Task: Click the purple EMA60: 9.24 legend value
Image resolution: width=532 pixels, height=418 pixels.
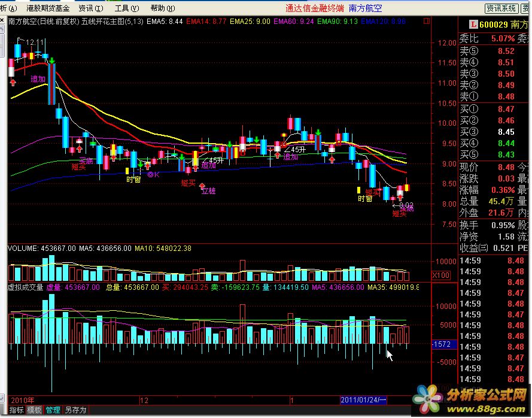Action: (293, 22)
